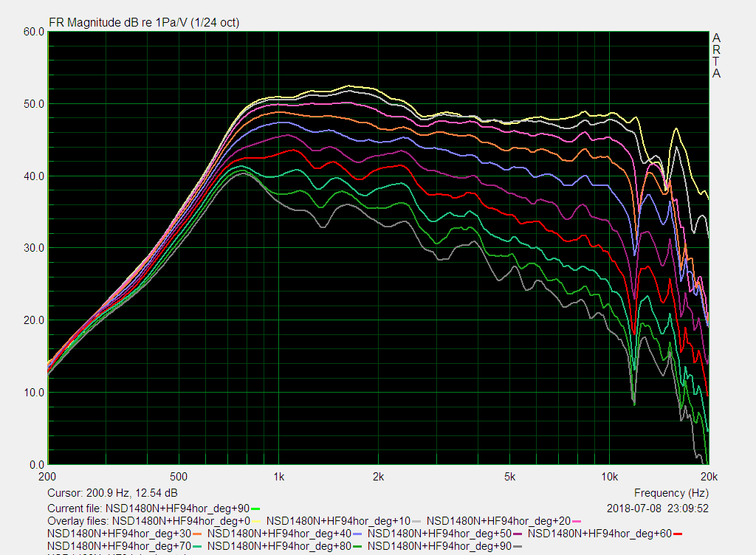The image size is (756, 555).
Task: Click the orange swatch for deg+30 overlay
Action: click(197, 534)
